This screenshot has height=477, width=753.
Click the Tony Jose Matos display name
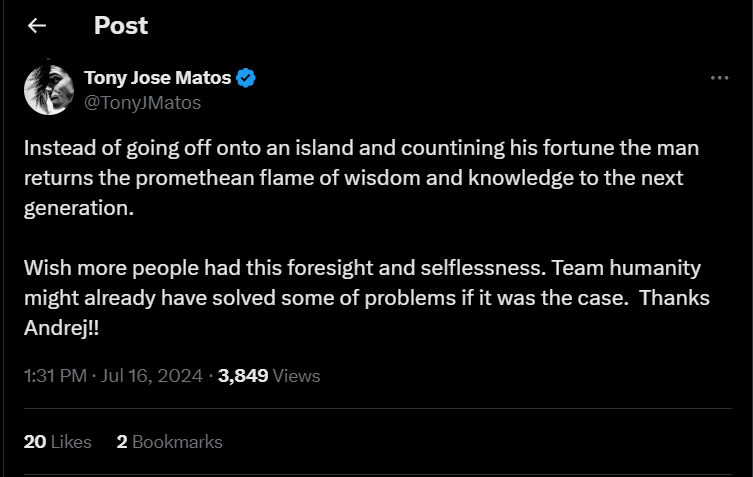tap(157, 79)
